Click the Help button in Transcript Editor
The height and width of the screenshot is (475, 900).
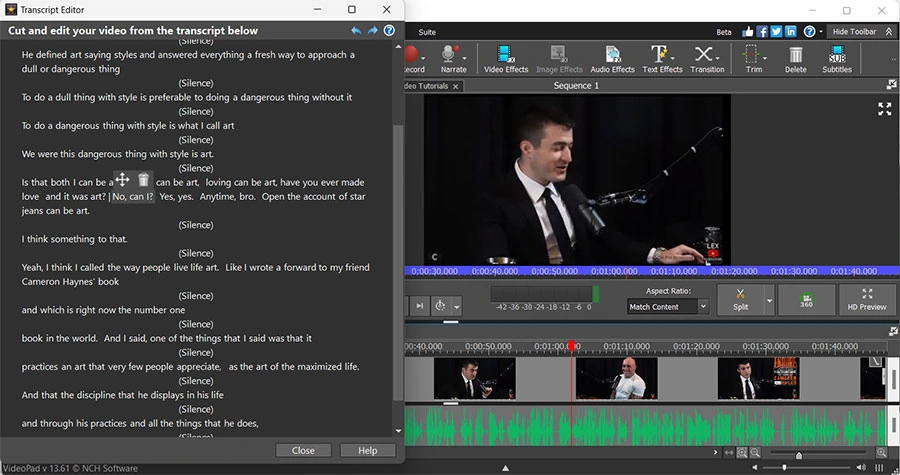coord(367,450)
